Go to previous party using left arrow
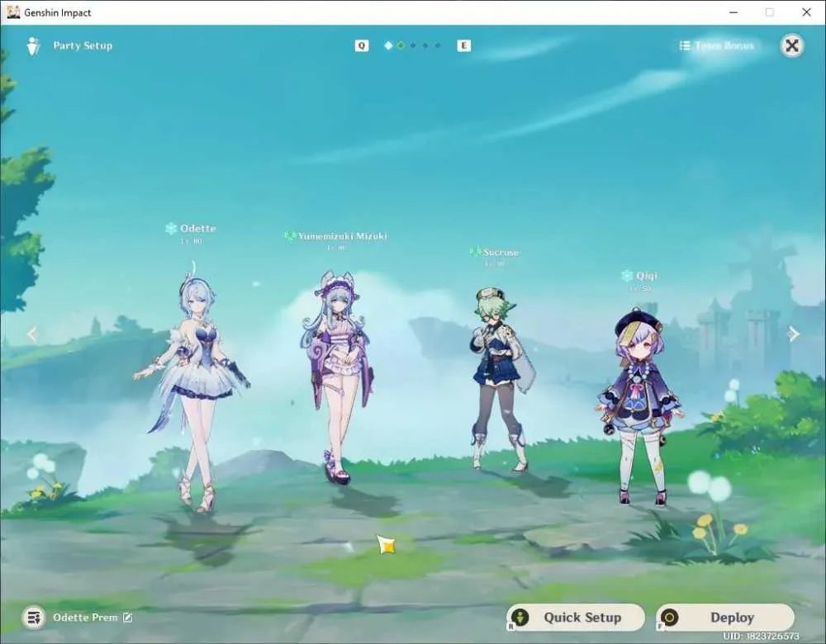 tap(32, 334)
